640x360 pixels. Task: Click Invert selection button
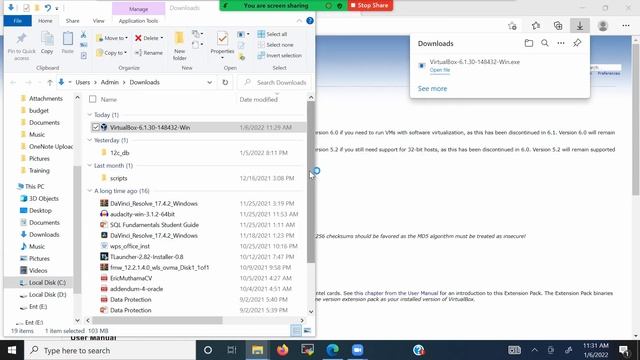(280, 56)
